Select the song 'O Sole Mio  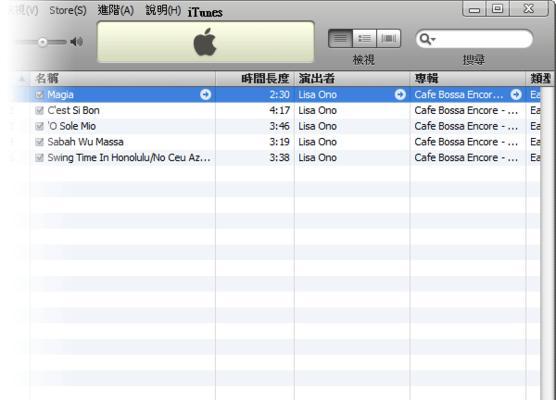tap(72, 126)
